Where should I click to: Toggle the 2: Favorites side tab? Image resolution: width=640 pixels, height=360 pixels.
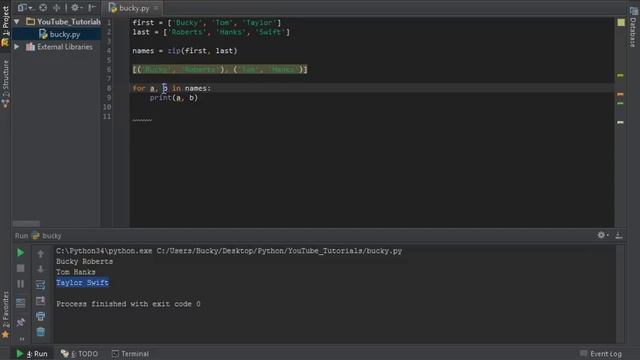(5, 314)
